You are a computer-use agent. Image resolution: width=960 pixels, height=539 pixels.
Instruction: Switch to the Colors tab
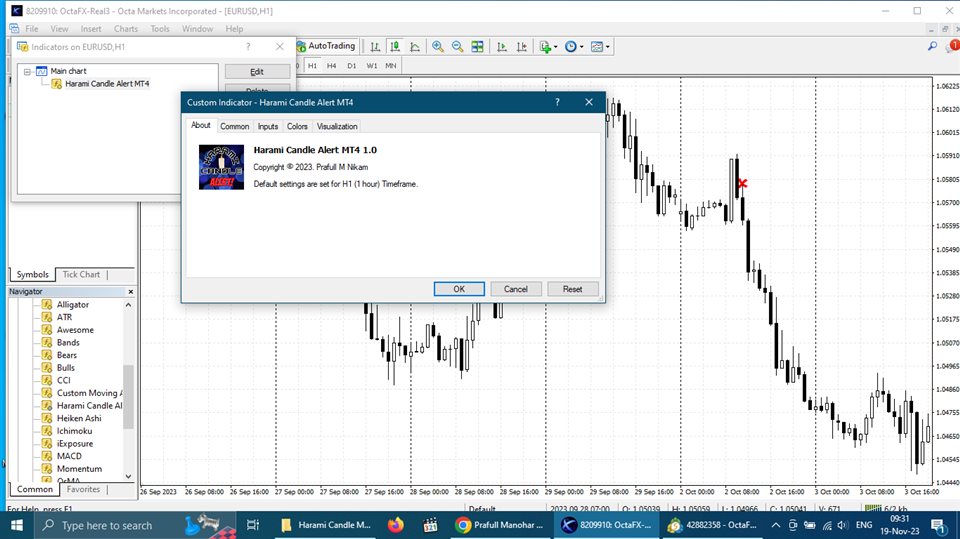click(297, 126)
